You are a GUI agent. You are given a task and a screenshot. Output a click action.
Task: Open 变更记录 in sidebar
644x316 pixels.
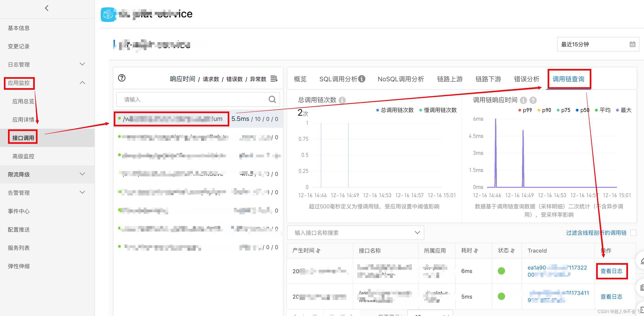pyautogui.click(x=19, y=46)
